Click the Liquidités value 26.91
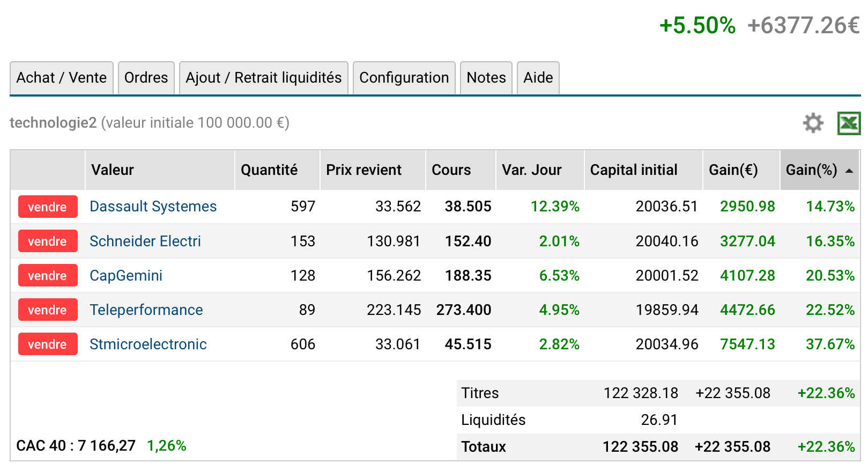This screenshot has height=463, width=868. (x=659, y=420)
